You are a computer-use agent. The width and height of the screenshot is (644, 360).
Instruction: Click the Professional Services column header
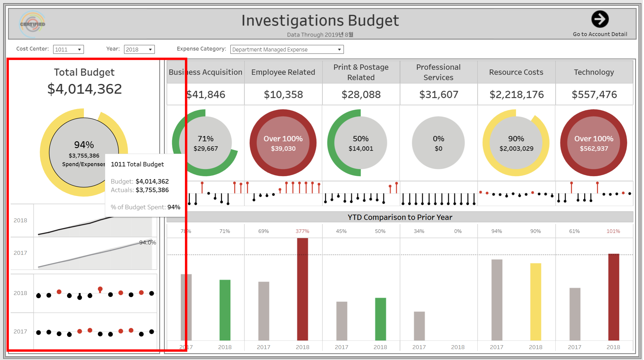[x=438, y=72]
